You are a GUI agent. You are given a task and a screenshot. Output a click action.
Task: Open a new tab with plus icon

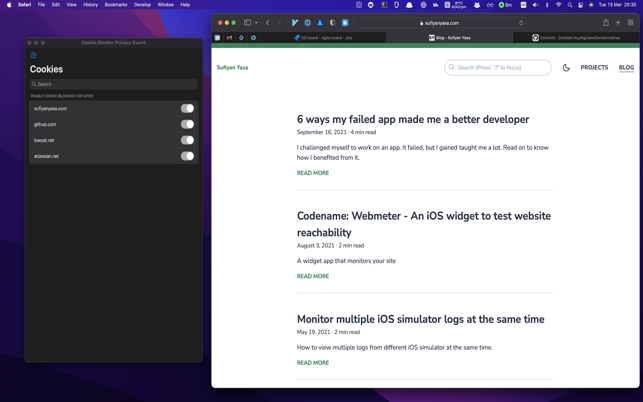pos(618,23)
